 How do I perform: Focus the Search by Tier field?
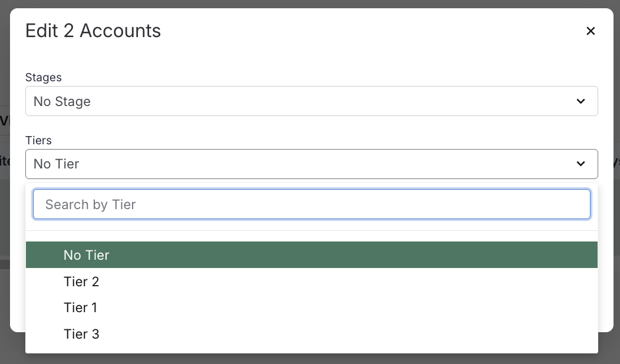click(x=311, y=204)
